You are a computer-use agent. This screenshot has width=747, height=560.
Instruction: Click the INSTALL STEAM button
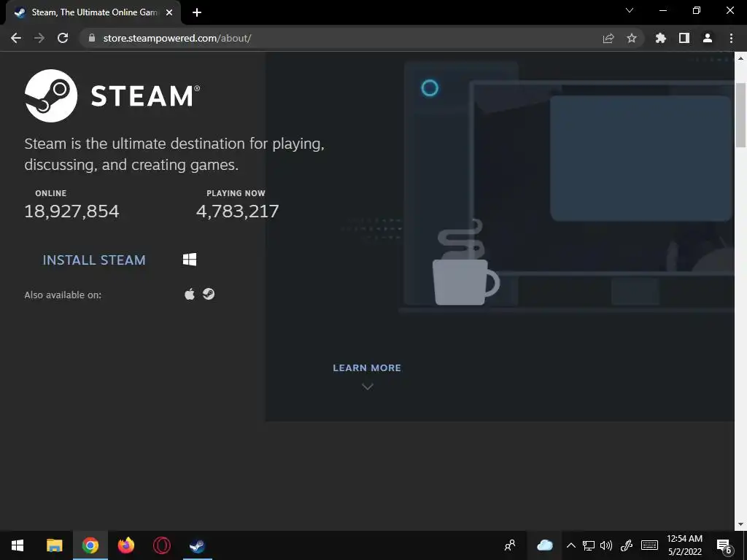click(94, 260)
